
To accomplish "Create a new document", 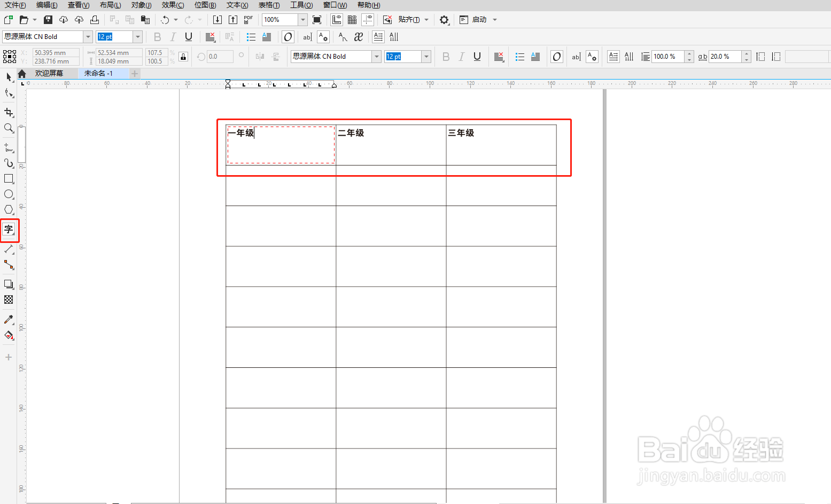I will click(x=8, y=20).
